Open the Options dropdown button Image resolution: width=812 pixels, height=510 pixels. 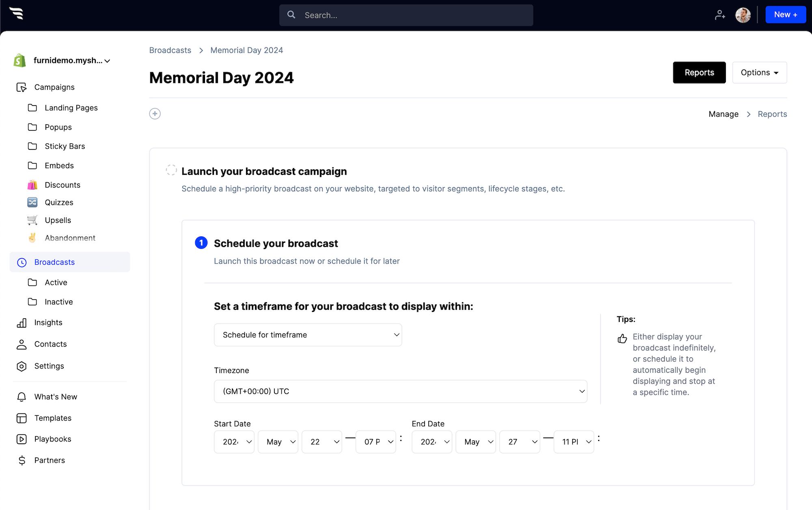(759, 73)
